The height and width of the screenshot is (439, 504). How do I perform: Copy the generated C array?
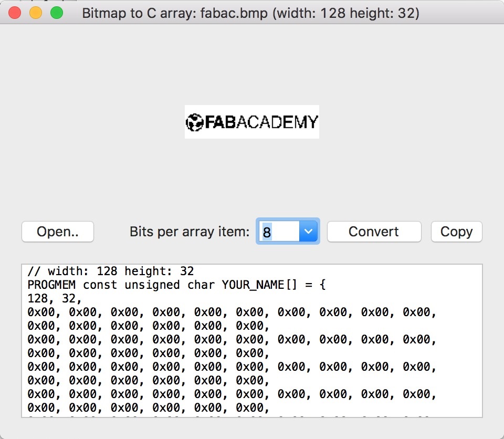456,232
